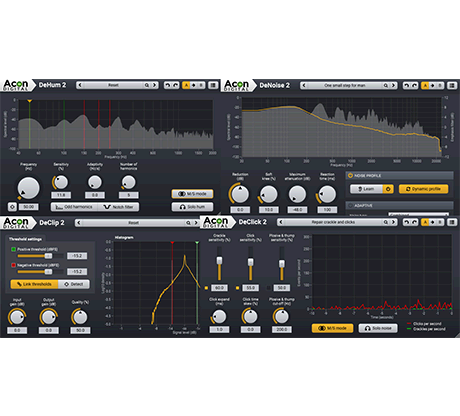The height and width of the screenshot is (416, 460).
Task: Click the Click expand knob in DeClick 2
Action: 219,316
